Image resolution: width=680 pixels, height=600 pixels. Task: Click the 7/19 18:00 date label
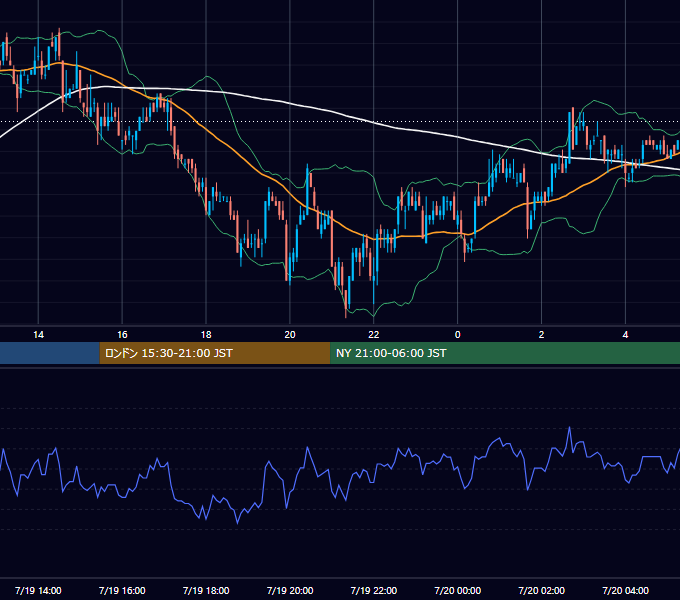pyautogui.click(x=206, y=590)
